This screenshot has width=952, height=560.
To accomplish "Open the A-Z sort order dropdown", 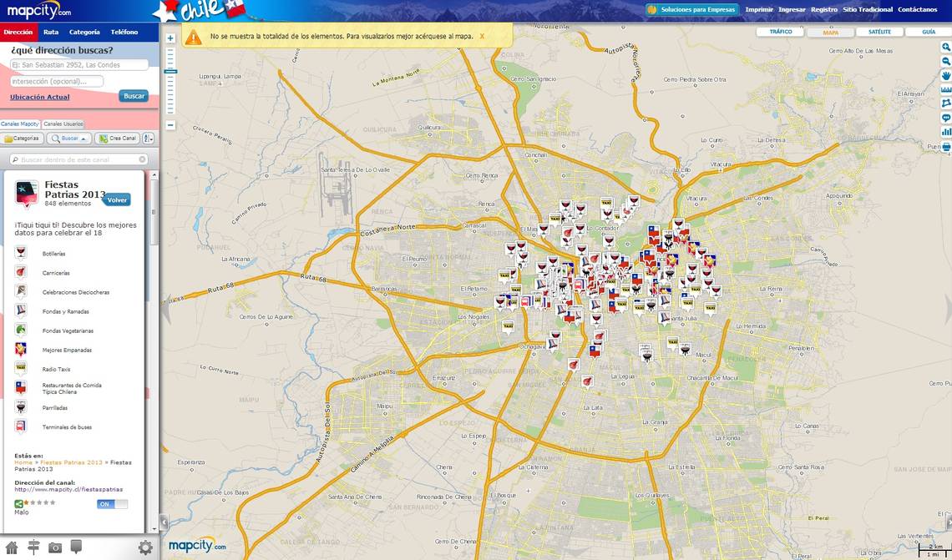I will click(148, 139).
